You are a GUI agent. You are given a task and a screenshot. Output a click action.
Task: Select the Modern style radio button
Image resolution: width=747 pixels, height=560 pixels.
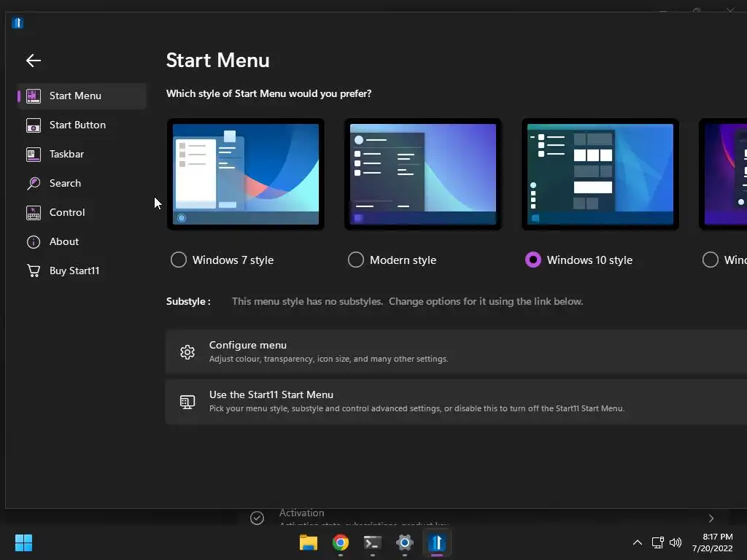pos(356,260)
